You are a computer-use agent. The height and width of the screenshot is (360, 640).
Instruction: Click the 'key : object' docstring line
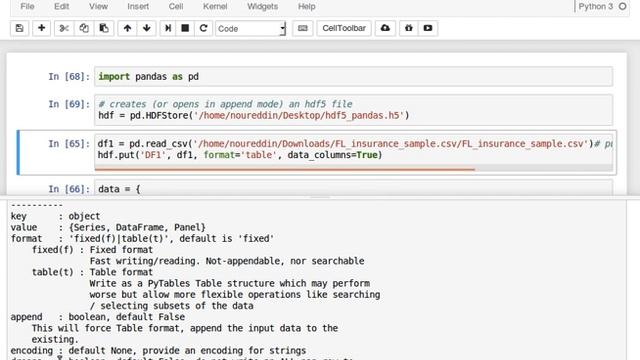[55, 216]
